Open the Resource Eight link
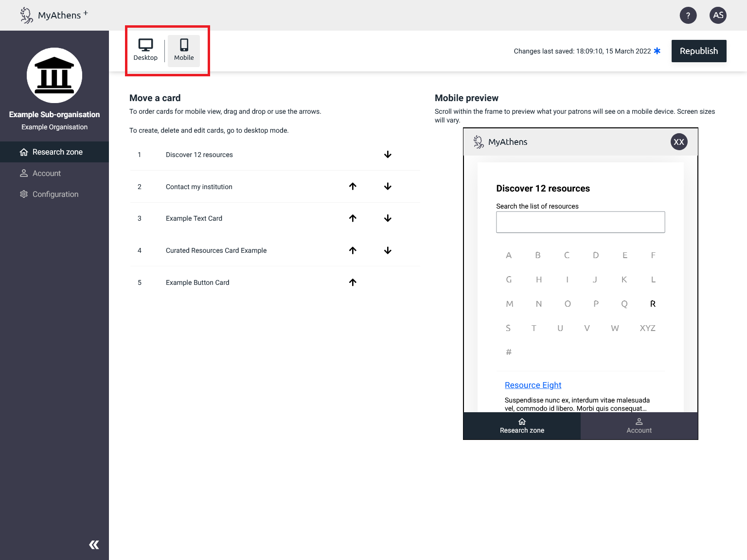The image size is (747, 560). (533, 385)
